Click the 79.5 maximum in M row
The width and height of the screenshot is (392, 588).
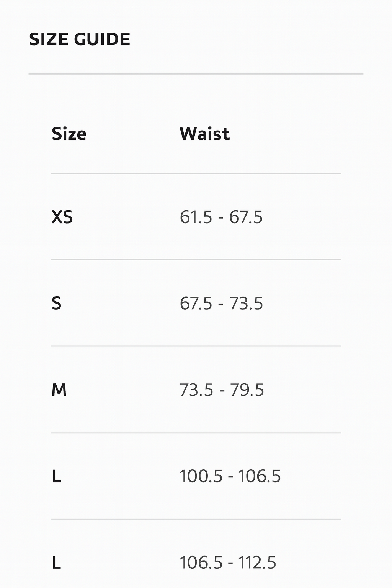click(x=247, y=390)
